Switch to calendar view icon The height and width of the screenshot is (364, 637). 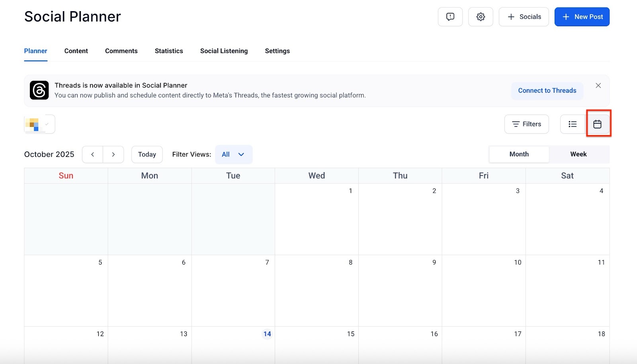(x=597, y=124)
